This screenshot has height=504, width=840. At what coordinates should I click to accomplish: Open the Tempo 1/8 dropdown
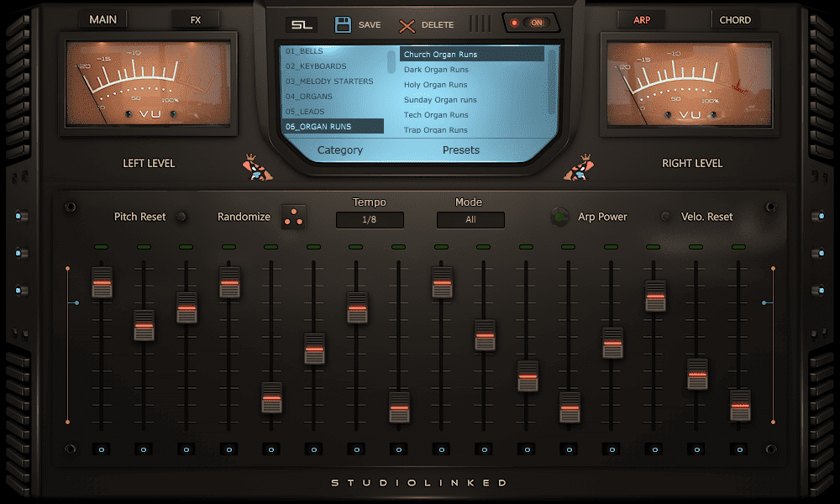click(370, 219)
